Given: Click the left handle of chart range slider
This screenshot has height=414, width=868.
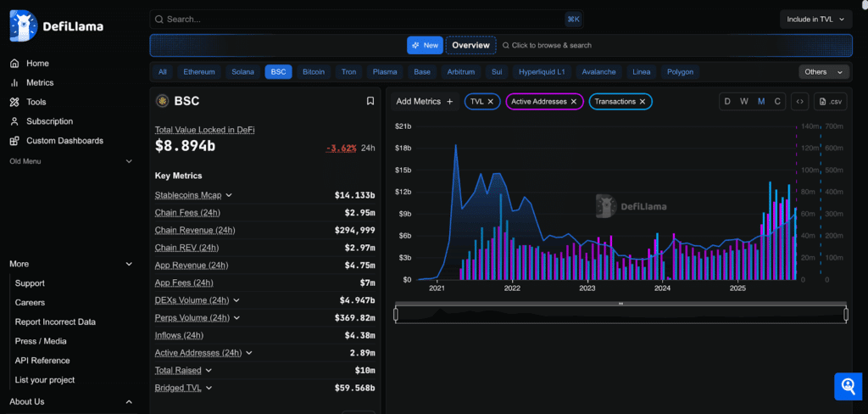Looking at the screenshot, I should coord(396,315).
